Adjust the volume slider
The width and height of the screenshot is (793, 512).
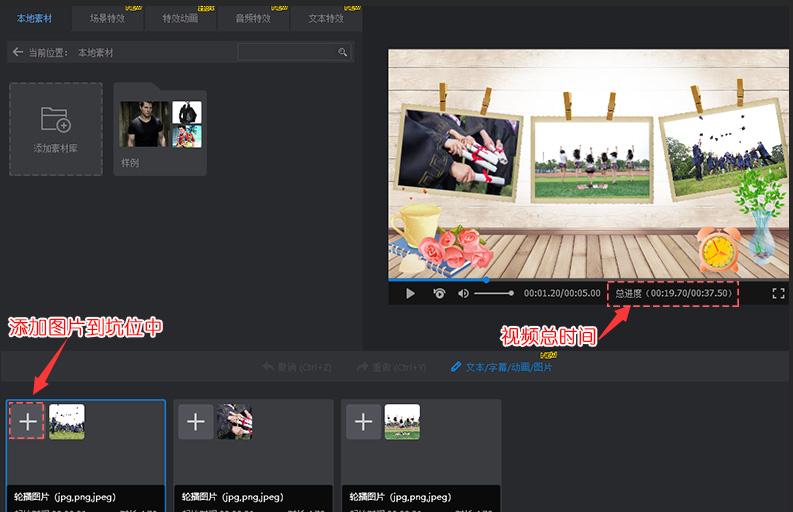[493, 293]
